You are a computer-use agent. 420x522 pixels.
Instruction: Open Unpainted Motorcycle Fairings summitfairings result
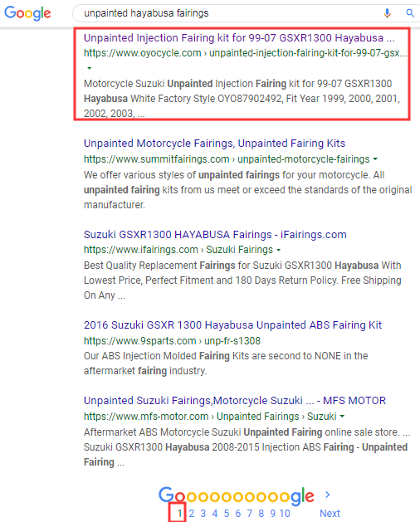pyautogui.click(x=214, y=143)
